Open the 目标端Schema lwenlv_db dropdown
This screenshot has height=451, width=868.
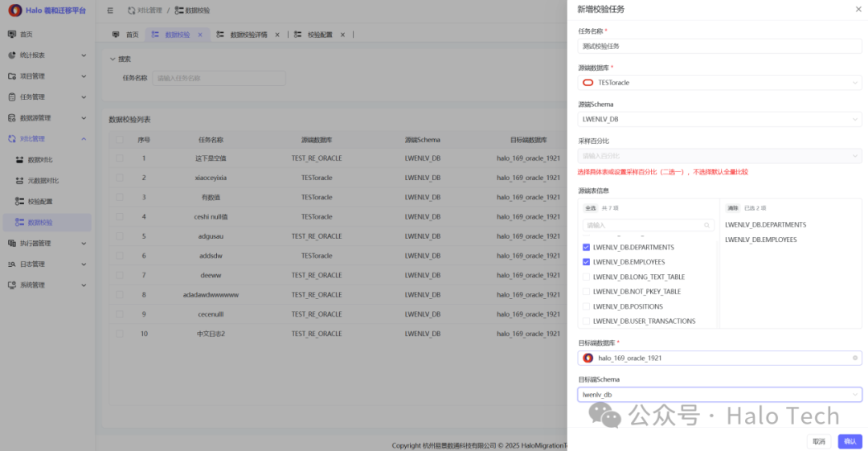coord(719,395)
